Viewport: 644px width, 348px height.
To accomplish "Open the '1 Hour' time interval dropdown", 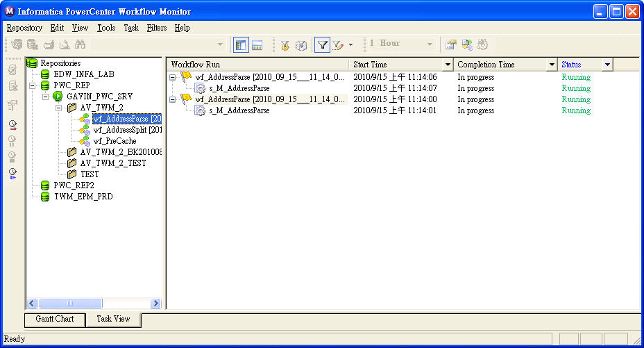I will [430, 44].
